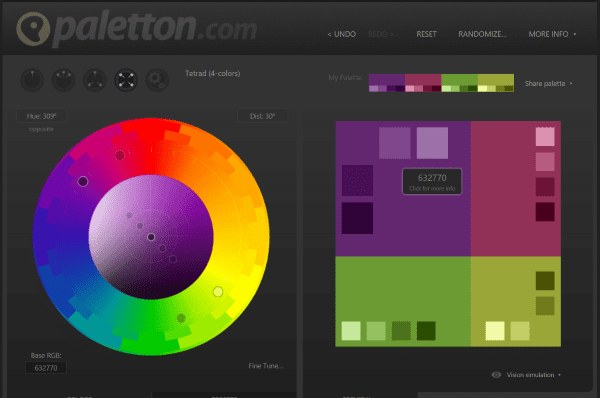
Task: Click the light olive swatch beside pale yellow
Action: click(520, 331)
